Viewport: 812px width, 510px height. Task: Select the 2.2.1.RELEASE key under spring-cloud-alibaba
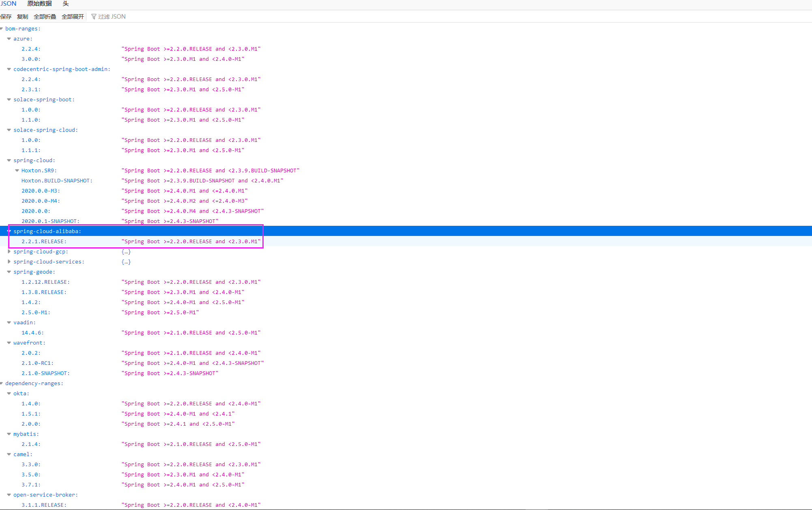pos(44,242)
